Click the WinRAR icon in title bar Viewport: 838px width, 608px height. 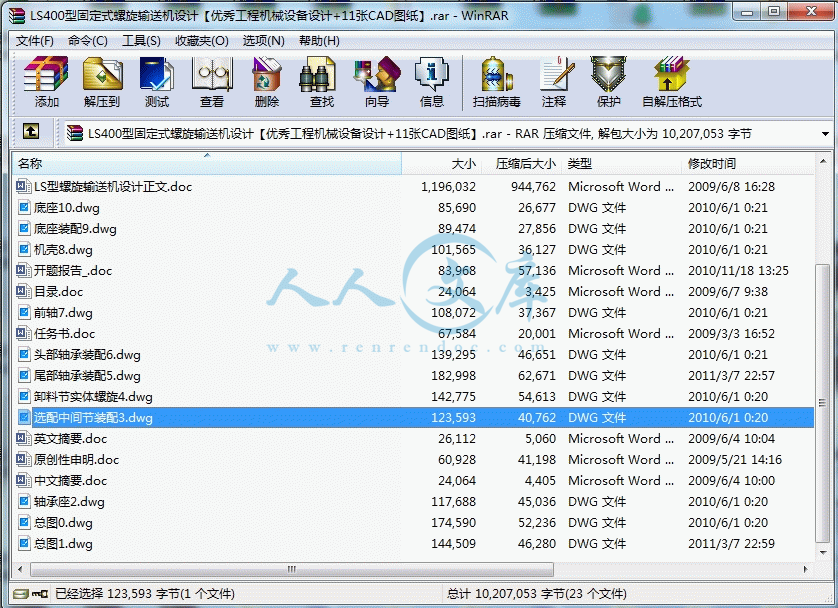[18, 15]
